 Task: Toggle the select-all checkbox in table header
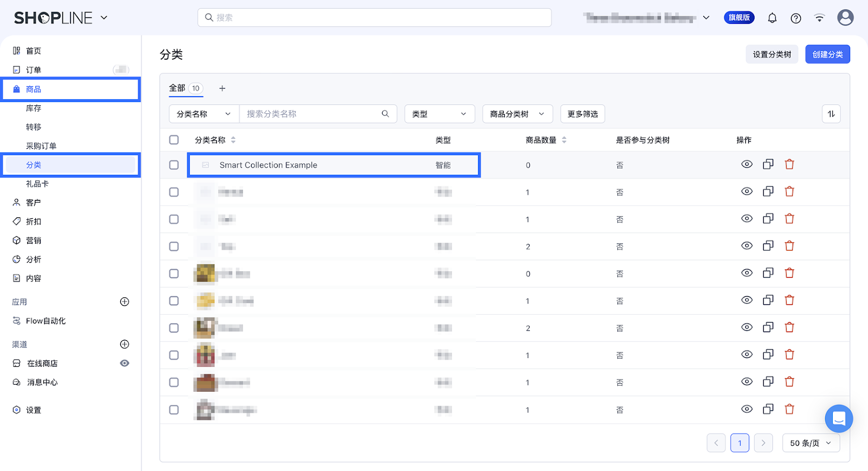click(174, 140)
